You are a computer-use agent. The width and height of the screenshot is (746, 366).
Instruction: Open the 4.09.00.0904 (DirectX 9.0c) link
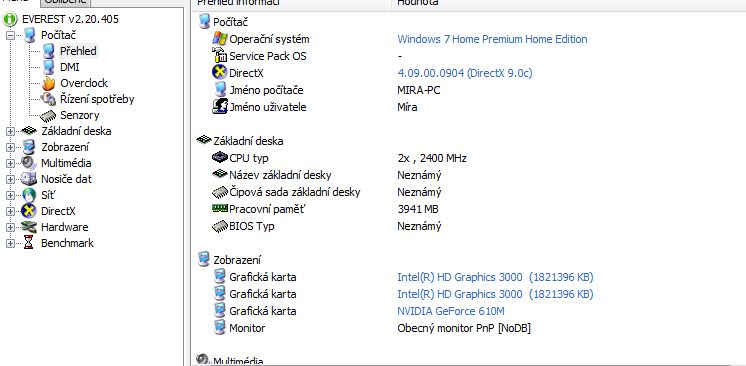coord(464,73)
